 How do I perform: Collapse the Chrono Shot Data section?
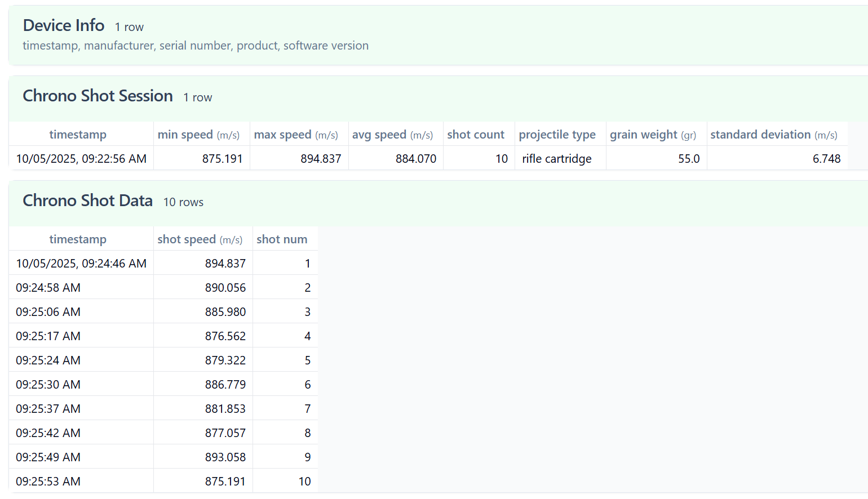pyautogui.click(x=87, y=201)
